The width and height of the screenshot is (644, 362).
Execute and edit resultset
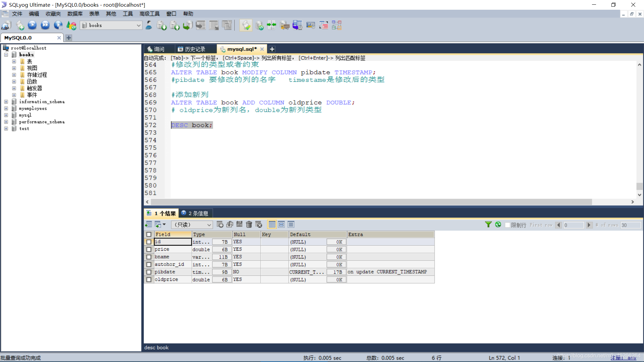58,25
